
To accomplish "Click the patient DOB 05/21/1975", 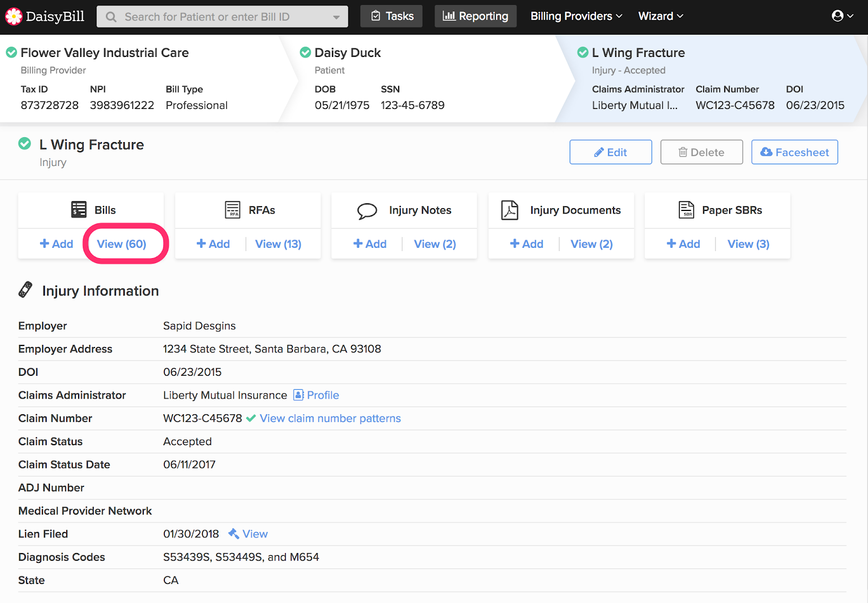I will 342,105.
